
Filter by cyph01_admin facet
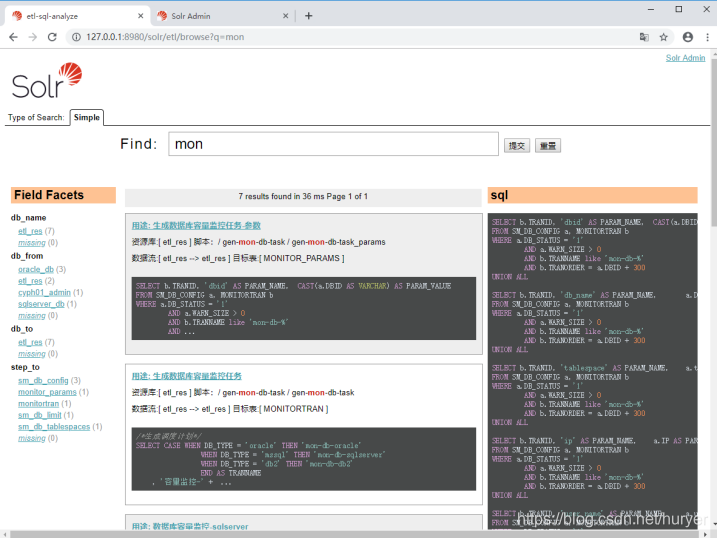pos(44,292)
